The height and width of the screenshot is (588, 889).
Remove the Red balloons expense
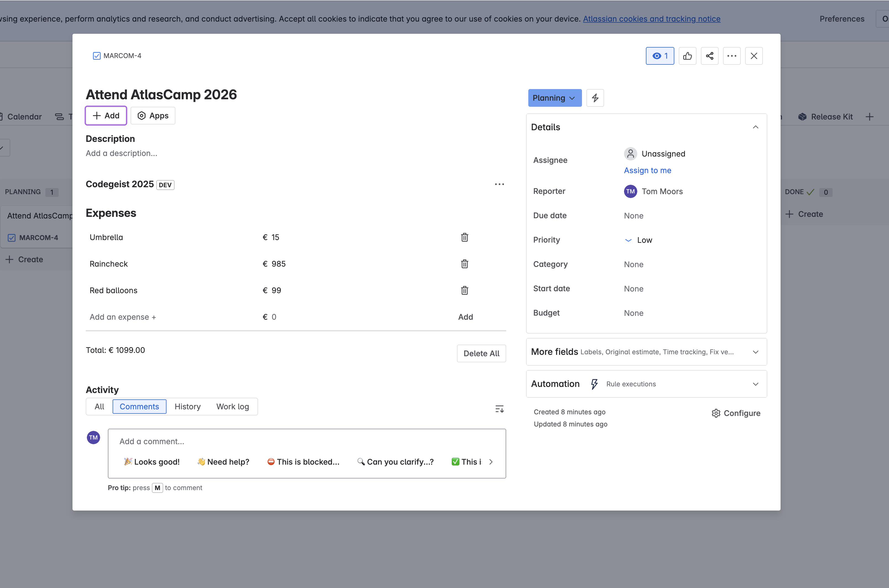click(464, 290)
